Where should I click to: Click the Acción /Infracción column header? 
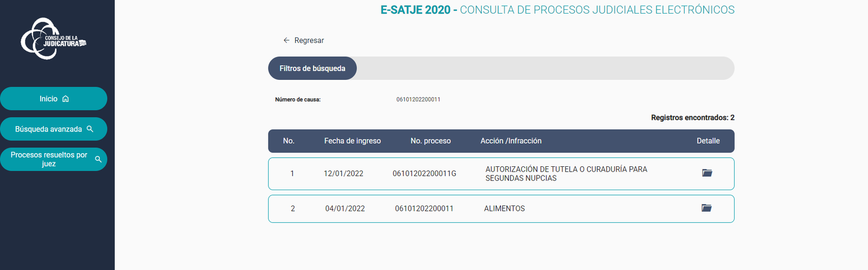click(x=511, y=141)
